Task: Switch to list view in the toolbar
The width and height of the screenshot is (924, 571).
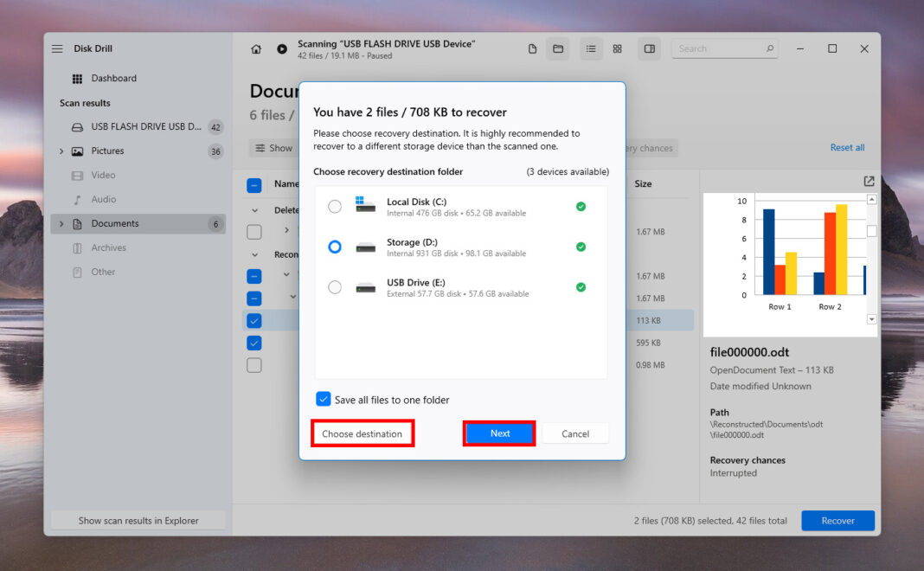Action: point(591,48)
